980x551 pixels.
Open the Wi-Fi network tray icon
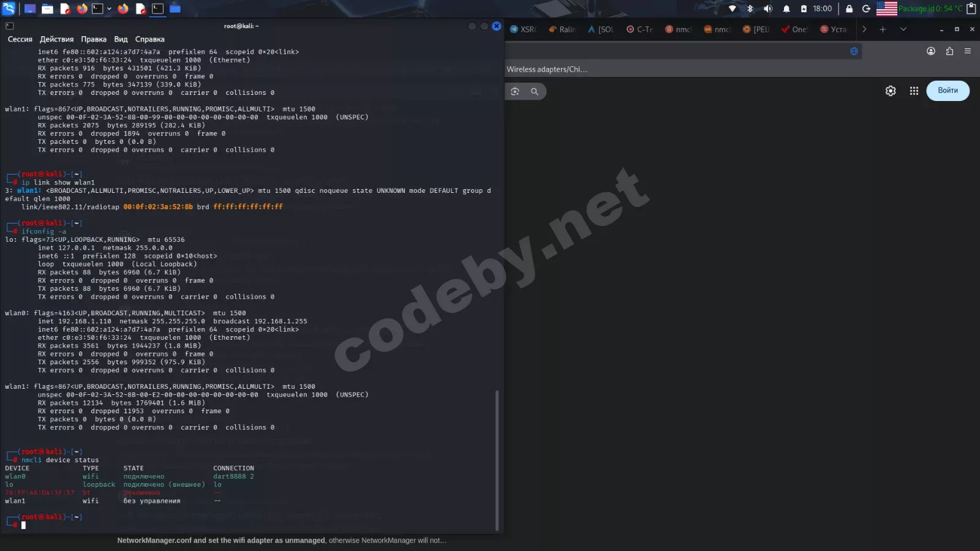pos(732,9)
